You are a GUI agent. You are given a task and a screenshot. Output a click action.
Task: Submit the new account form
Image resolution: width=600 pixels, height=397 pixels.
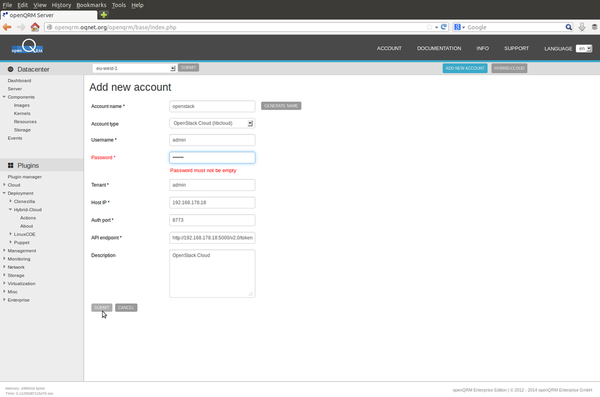pyautogui.click(x=101, y=307)
